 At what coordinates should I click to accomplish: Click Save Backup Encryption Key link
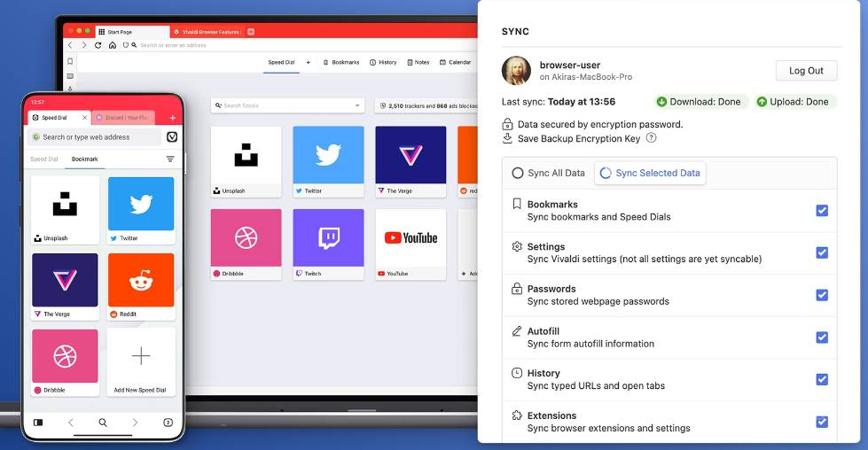[578, 138]
